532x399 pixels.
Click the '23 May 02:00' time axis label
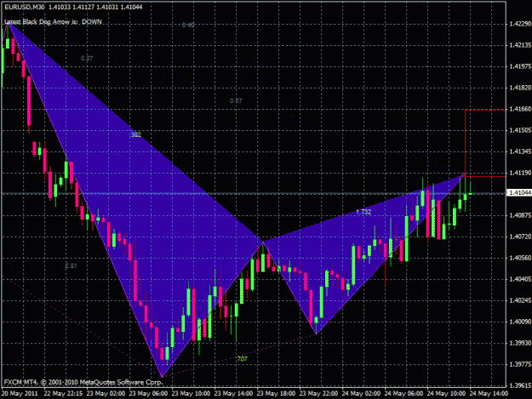point(106,394)
